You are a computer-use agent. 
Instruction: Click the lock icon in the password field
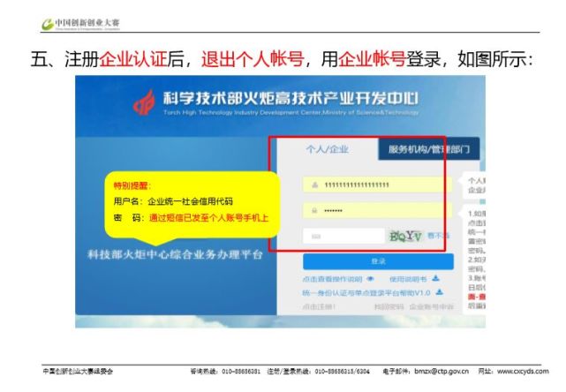tap(314, 210)
